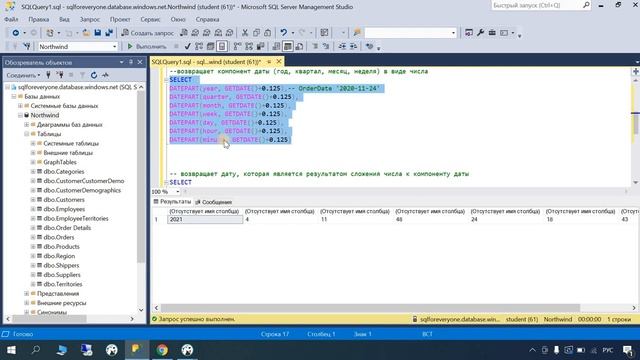Screen dimensions: 640x360
Task: Click the Paste icon
Action: (267, 33)
